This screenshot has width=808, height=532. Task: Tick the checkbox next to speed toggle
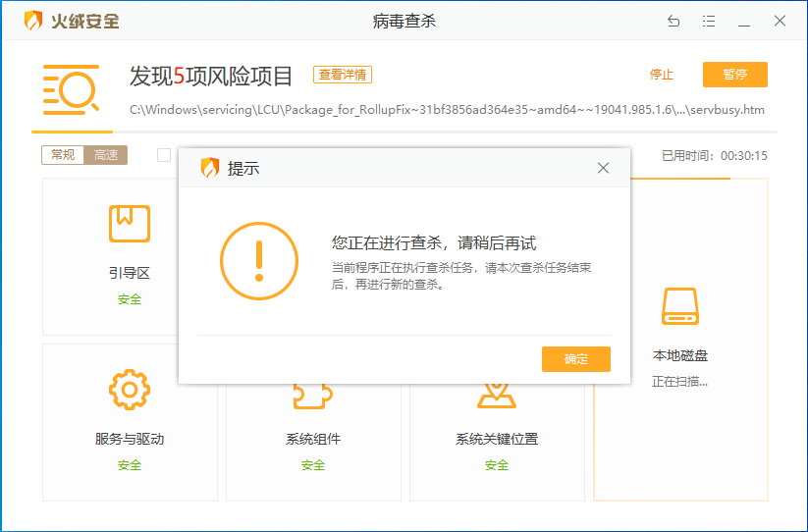[164, 155]
